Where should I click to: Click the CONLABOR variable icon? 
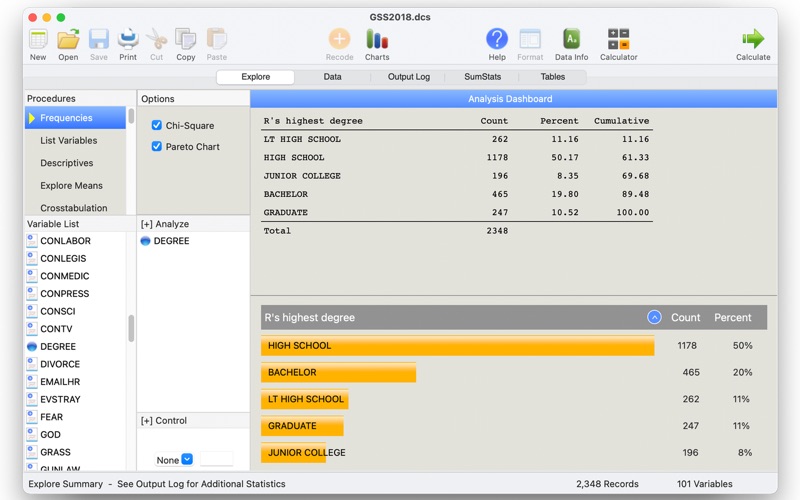[32, 241]
